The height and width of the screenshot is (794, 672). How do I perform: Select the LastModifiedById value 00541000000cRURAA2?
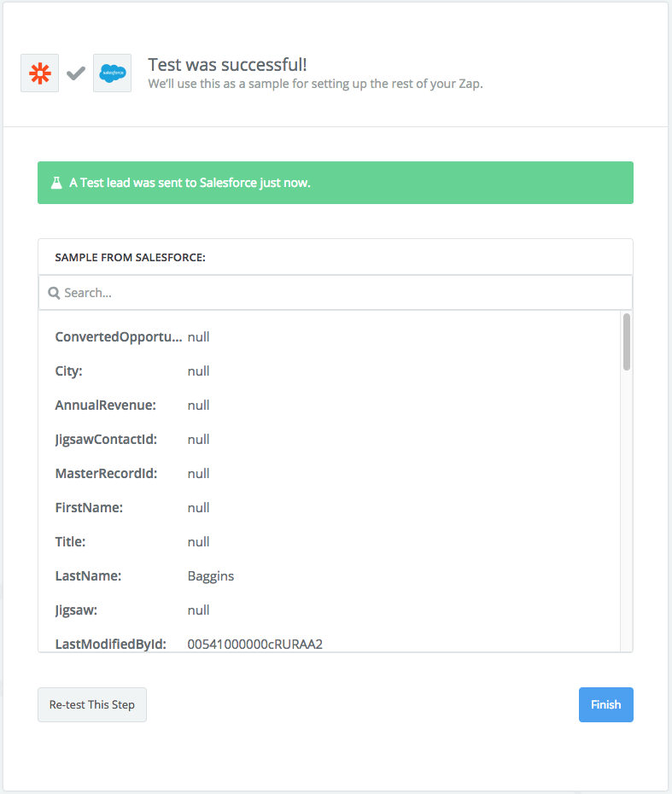point(254,644)
